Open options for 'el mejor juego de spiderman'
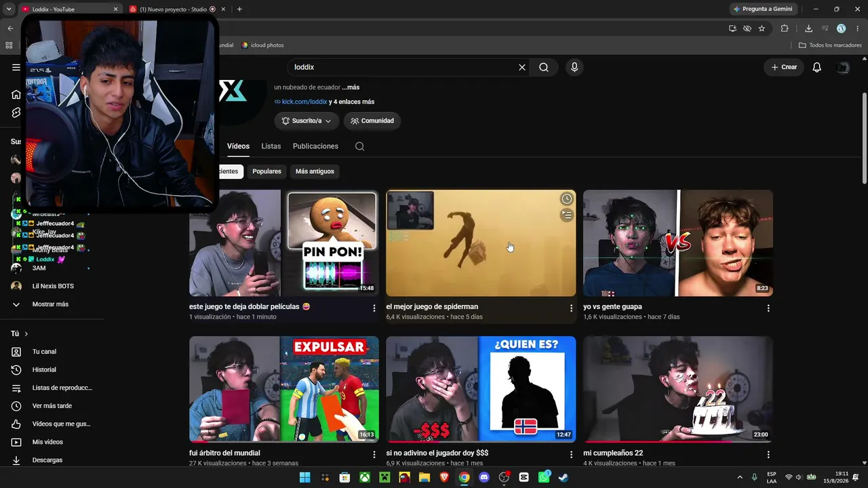This screenshot has height=488, width=868. [571, 308]
